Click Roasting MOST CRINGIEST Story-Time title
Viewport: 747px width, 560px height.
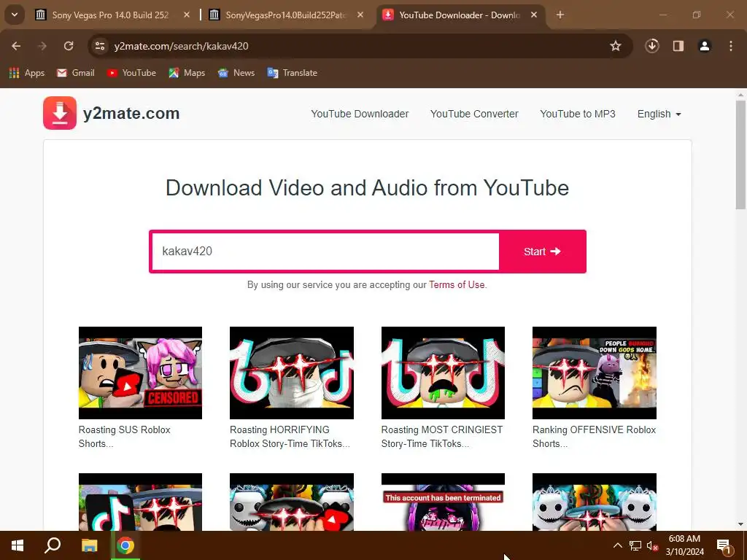click(x=441, y=437)
